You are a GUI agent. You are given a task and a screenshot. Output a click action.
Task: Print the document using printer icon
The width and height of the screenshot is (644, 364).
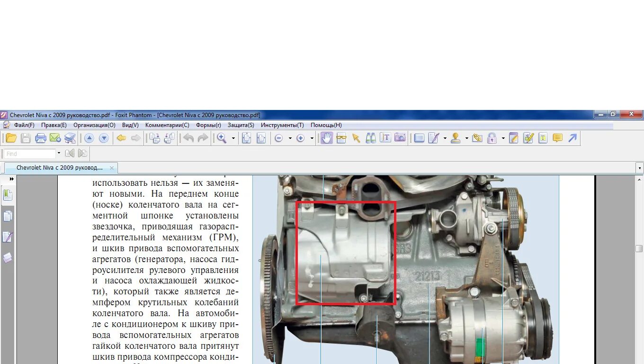click(x=41, y=138)
